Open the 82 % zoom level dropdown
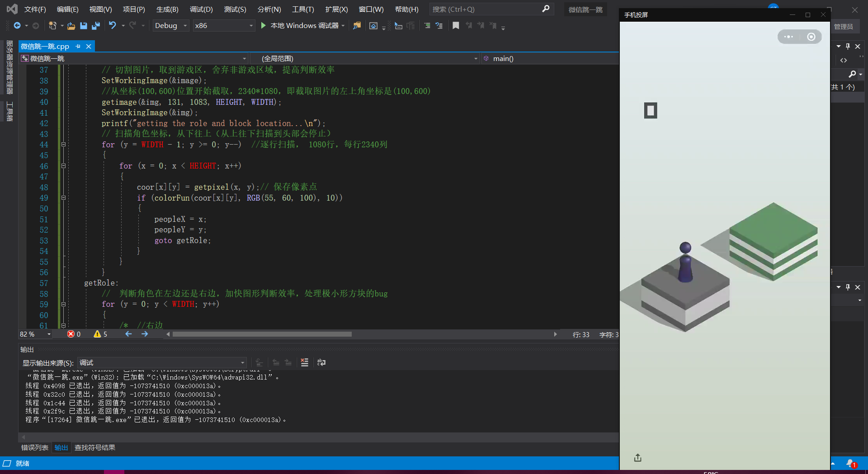Image resolution: width=868 pixels, height=474 pixels. coord(35,334)
